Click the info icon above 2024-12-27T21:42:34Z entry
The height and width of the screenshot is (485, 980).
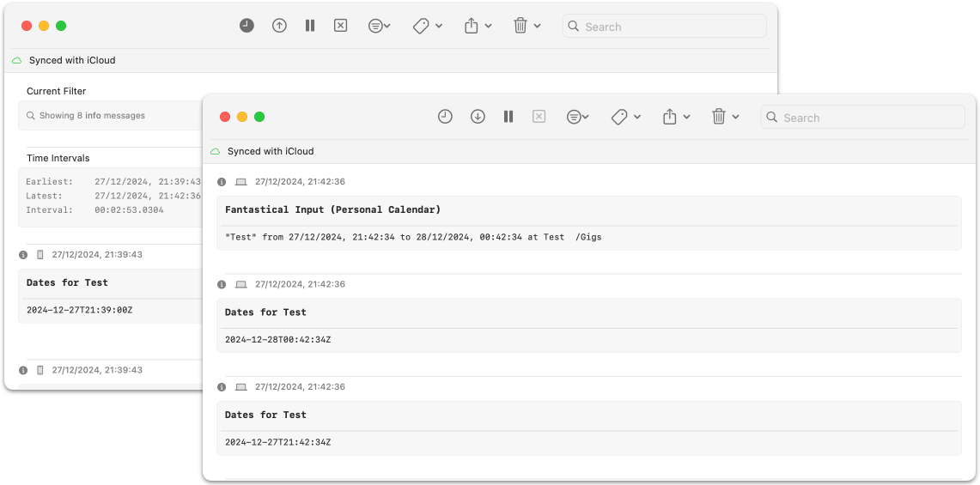pos(222,387)
